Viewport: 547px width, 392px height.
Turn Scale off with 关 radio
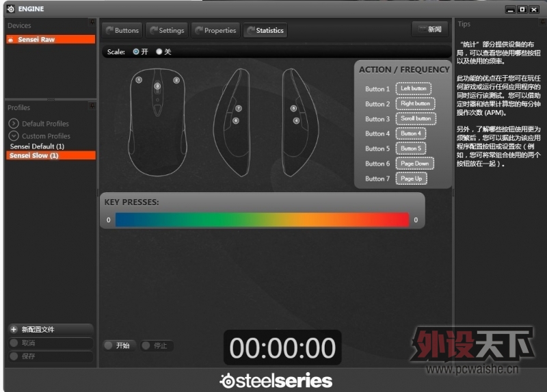point(159,52)
